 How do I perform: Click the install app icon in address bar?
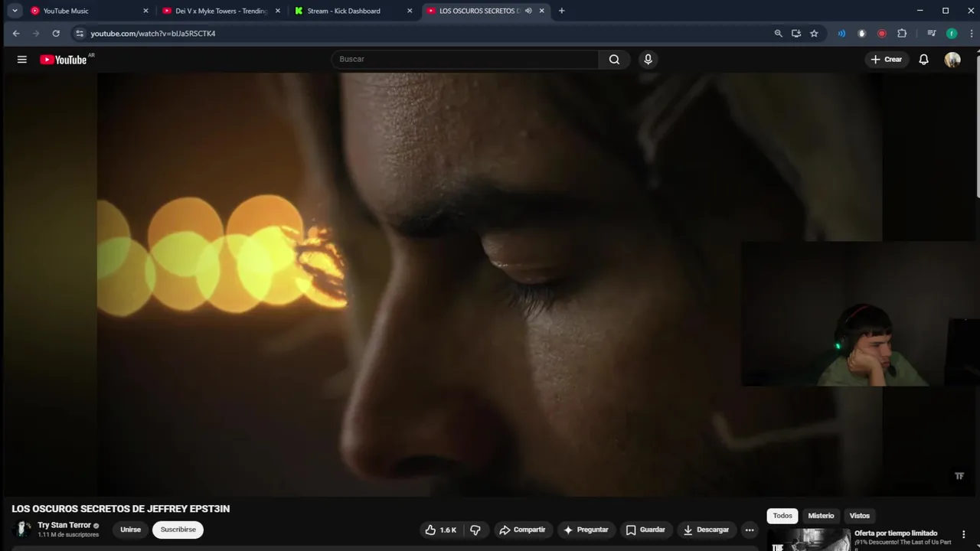(796, 34)
